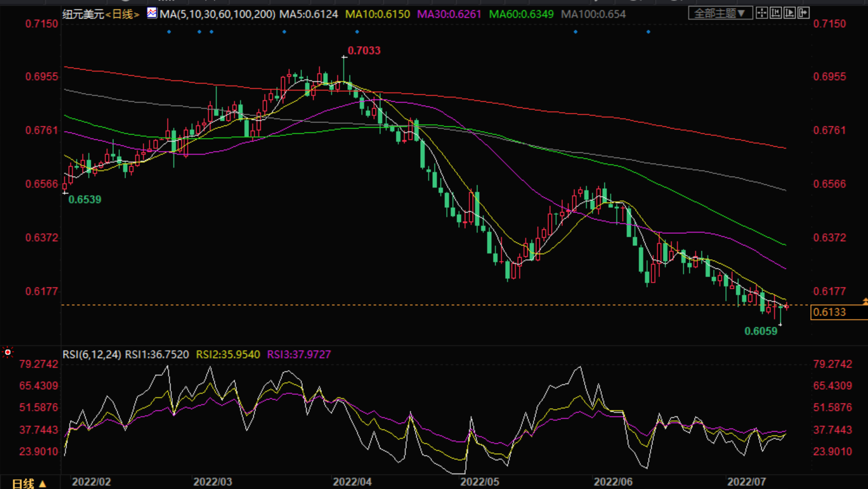This screenshot has width=868, height=489.
Task: Click the MA60:0.6349 green legend value
Action: (x=521, y=14)
